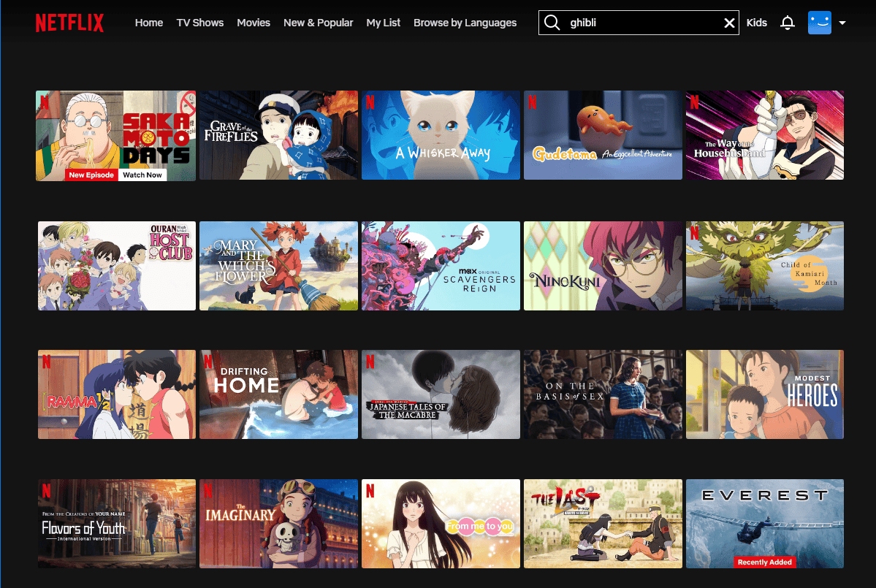Viewport: 876px width, 588px height.
Task: Open Ranma 1/2
Action: coord(117,394)
